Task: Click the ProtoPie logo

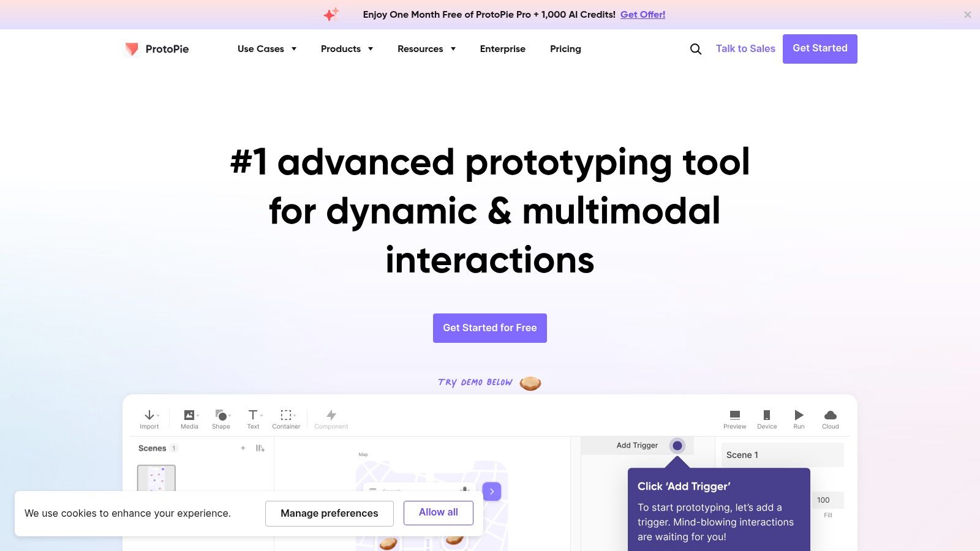Action: point(157,49)
